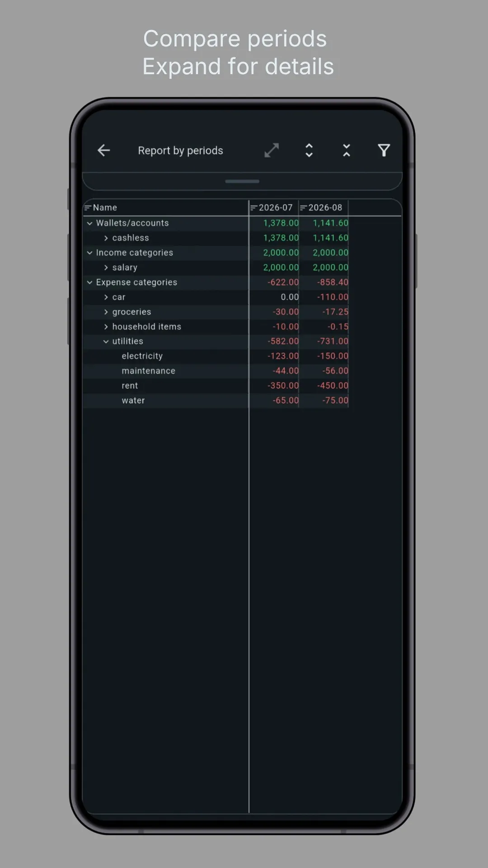Sort by the 2026-07 column sort icon
Viewport: 488px width, 868px height.
coord(253,208)
